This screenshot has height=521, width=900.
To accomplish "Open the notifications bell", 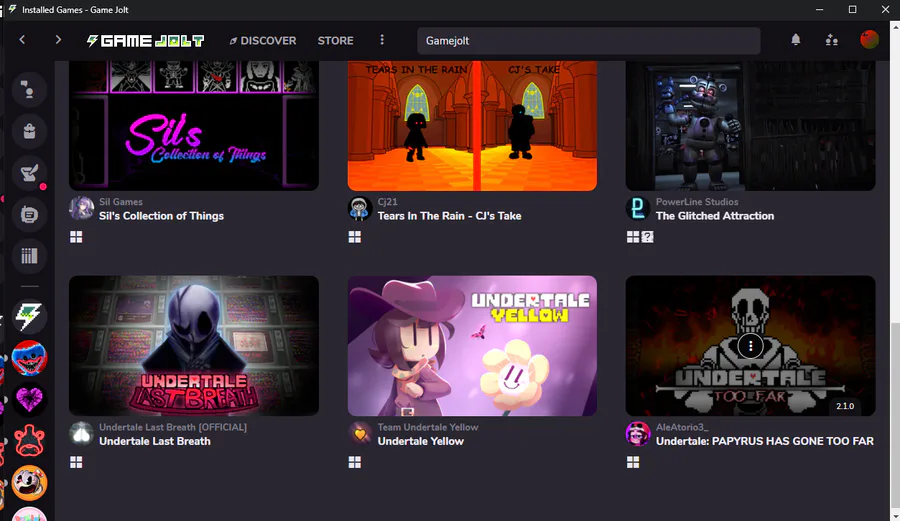I will click(796, 40).
